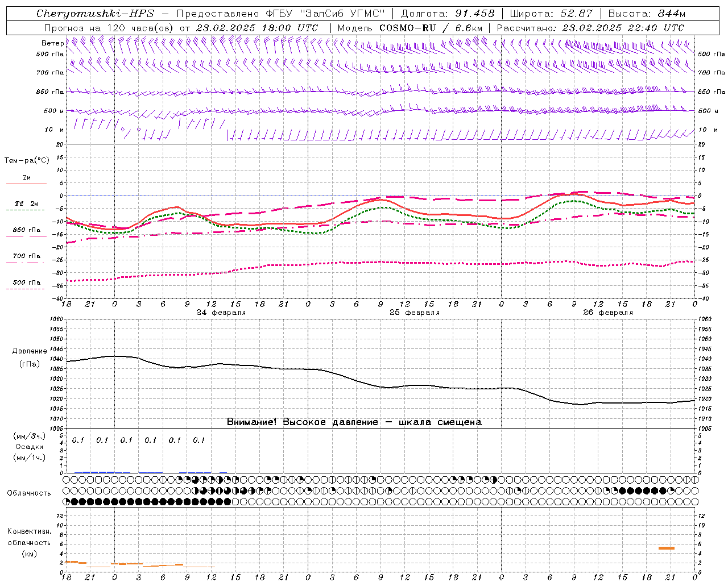The height and width of the screenshot is (582, 728).
Task: Select the '700 гПа' dash-dot legend entry
Action: tap(27, 256)
